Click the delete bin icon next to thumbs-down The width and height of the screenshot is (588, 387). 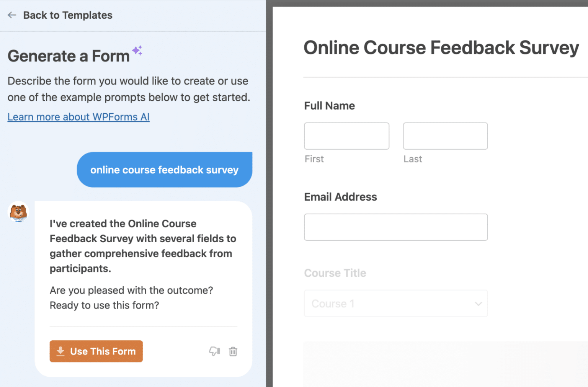coord(233,351)
